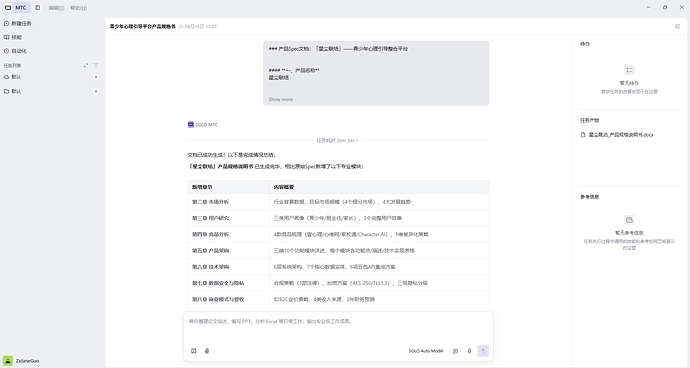Click the add button on folder 默认 row
Image resolution: width=690 pixels, height=368 pixels.
tap(96, 92)
